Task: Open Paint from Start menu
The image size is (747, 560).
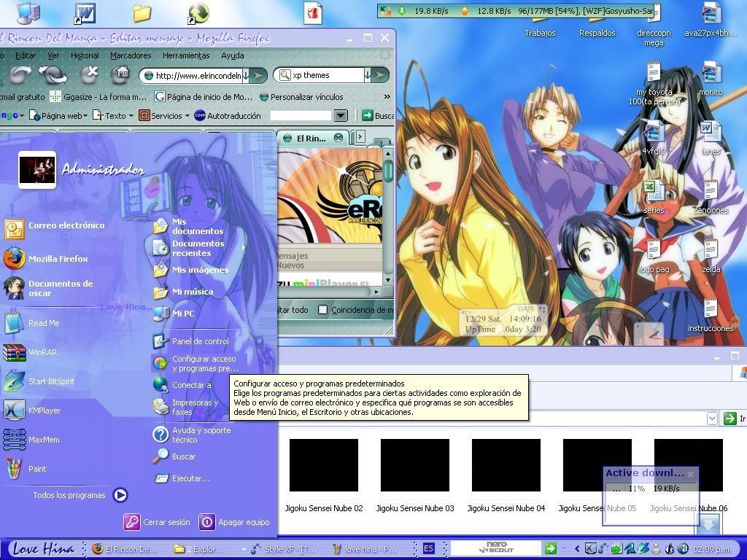Action: pos(26,469)
